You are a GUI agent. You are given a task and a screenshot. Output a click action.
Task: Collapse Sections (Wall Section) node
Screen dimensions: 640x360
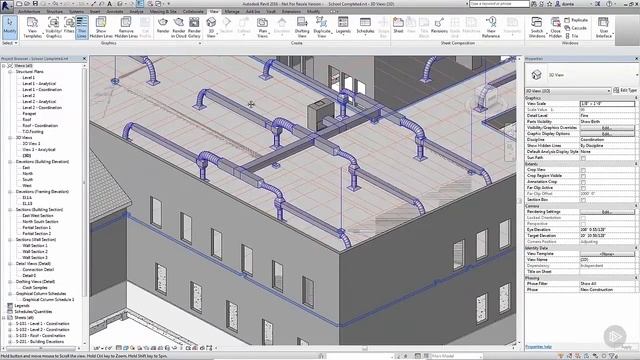pos(10,240)
